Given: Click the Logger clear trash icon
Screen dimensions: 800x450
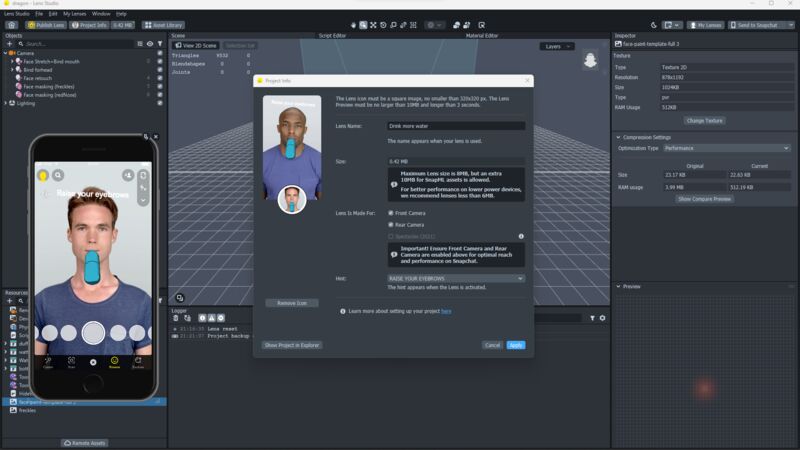Looking at the screenshot, I should click(176, 318).
